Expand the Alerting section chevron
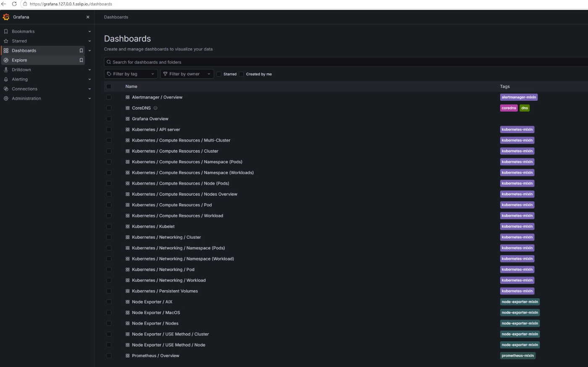This screenshot has height=367, width=588. pyautogui.click(x=89, y=79)
